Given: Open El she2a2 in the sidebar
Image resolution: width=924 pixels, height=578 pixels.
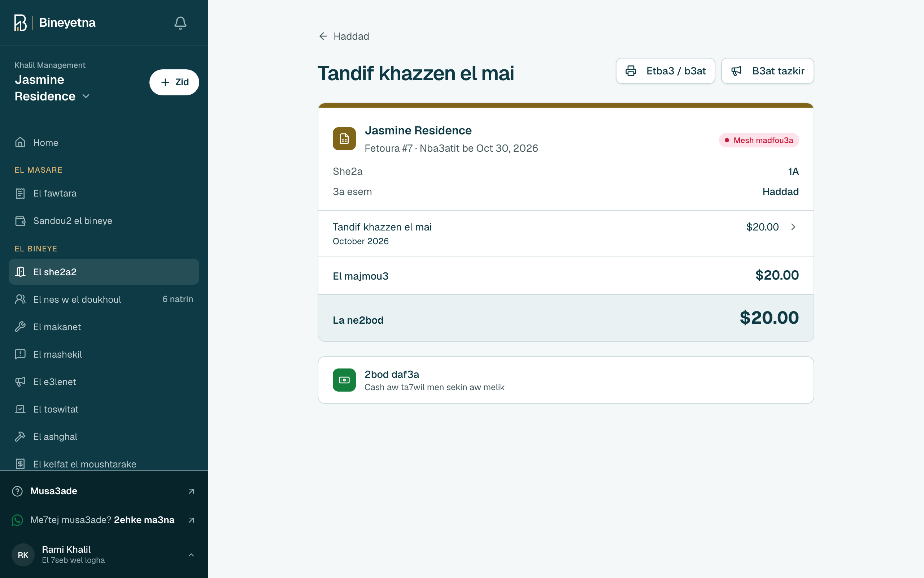Looking at the screenshot, I should pos(104,272).
